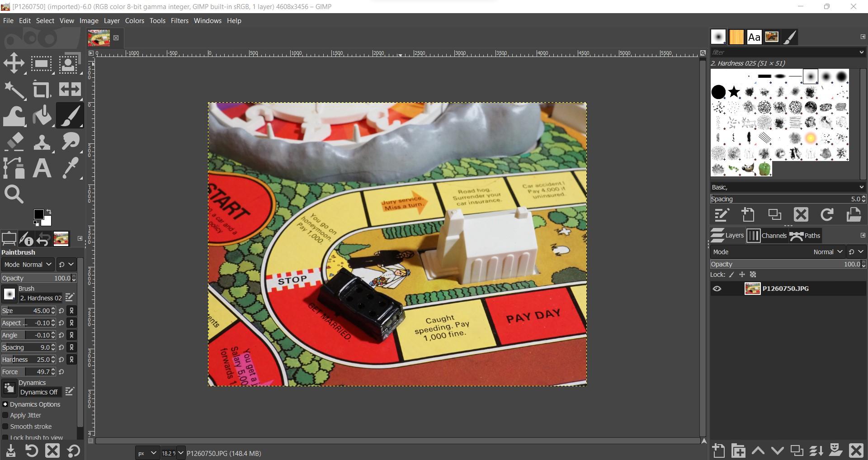Select the Fuzzy Select magic wand tool
Image resolution: width=868 pixels, height=460 pixels.
point(14,90)
